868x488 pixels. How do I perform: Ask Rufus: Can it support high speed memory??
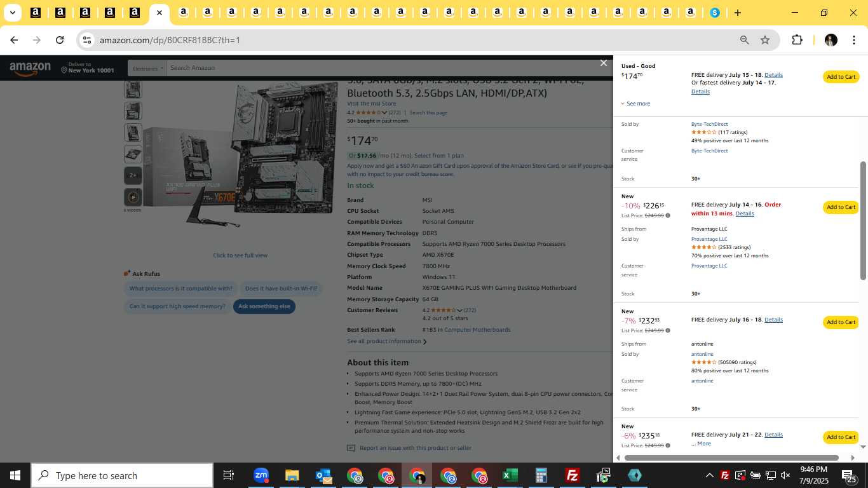(x=177, y=306)
